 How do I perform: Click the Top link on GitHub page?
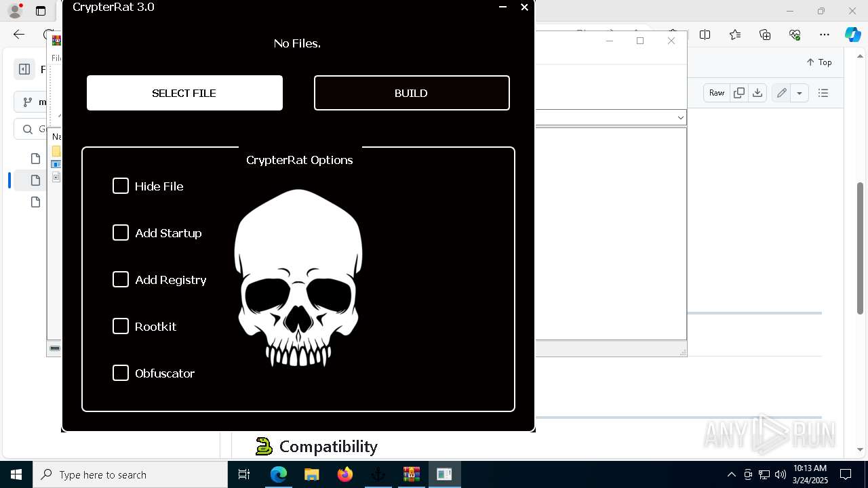click(819, 62)
